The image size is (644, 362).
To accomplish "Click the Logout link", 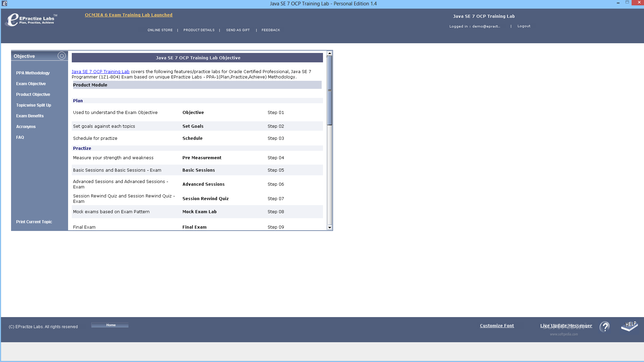I will click(x=524, y=26).
